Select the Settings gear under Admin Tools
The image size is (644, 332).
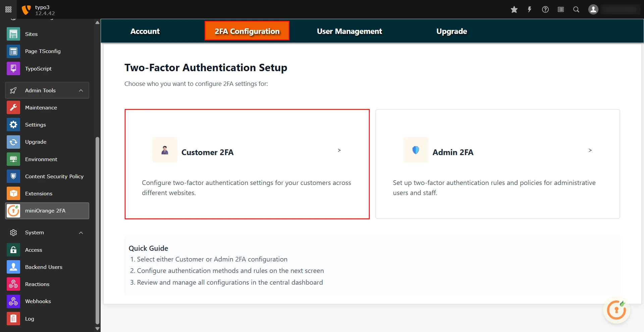pos(35,125)
